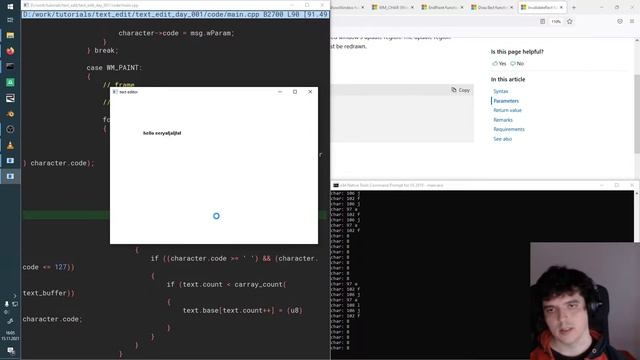Jump to Syntax section link
Viewport: 640px width, 360px height.
point(500,91)
